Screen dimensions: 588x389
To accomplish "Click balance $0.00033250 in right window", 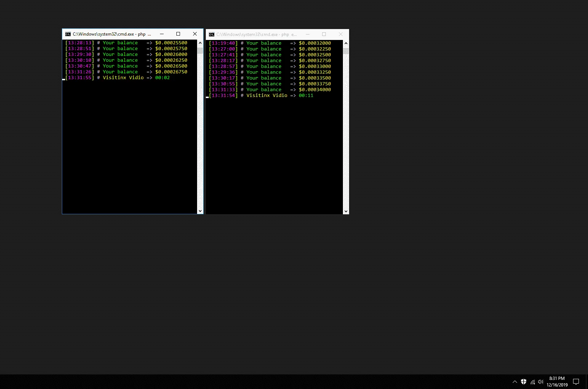I will (x=315, y=72).
